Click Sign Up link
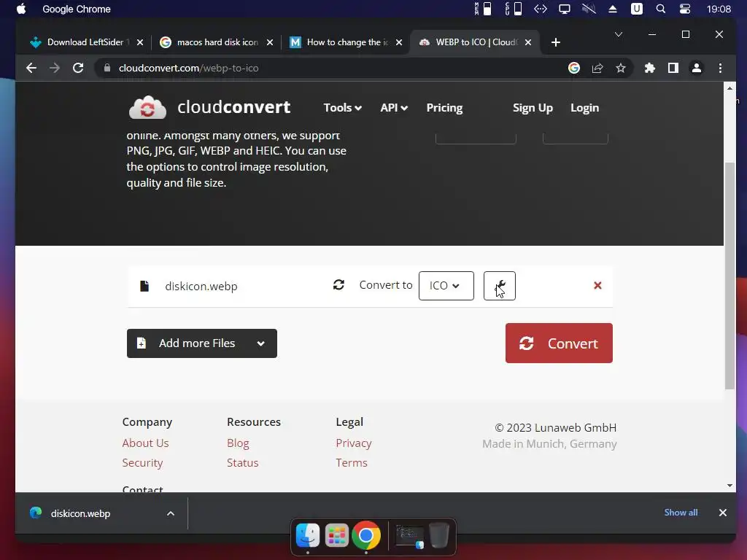The image size is (747, 560). [x=533, y=108]
